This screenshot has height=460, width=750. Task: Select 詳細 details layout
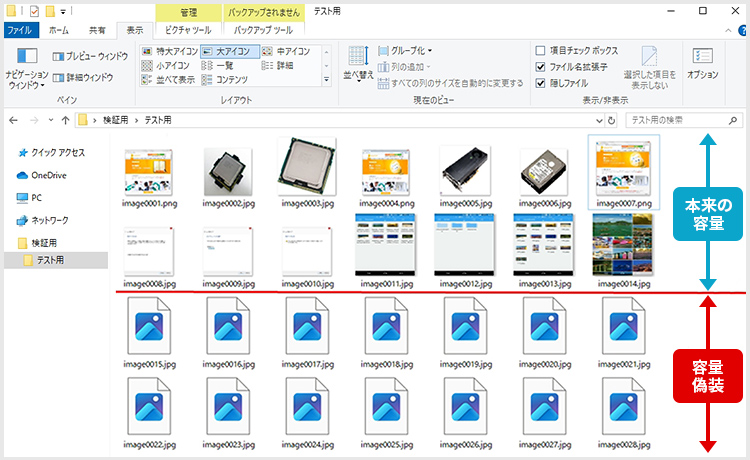tap(277, 66)
